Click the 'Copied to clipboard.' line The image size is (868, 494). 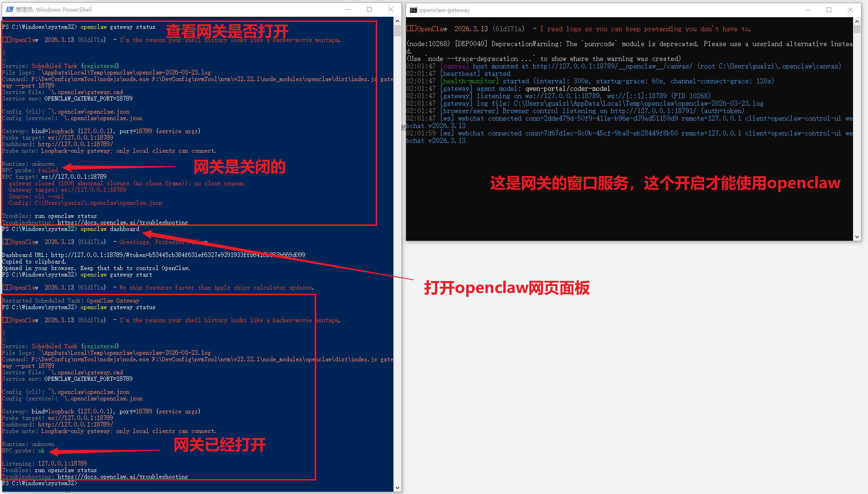(34, 262)
